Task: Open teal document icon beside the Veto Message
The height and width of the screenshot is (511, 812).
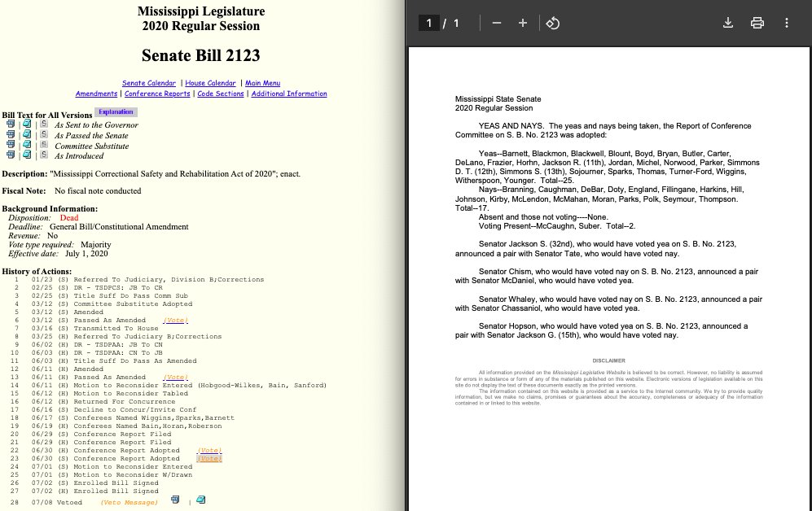Action: [x=201, y=500]
